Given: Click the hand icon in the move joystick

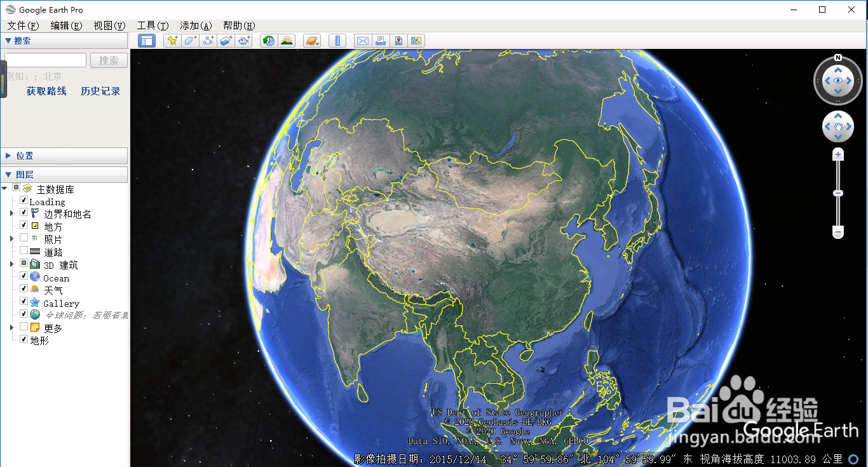Looking at the screenshot, I should pos(838,128).
